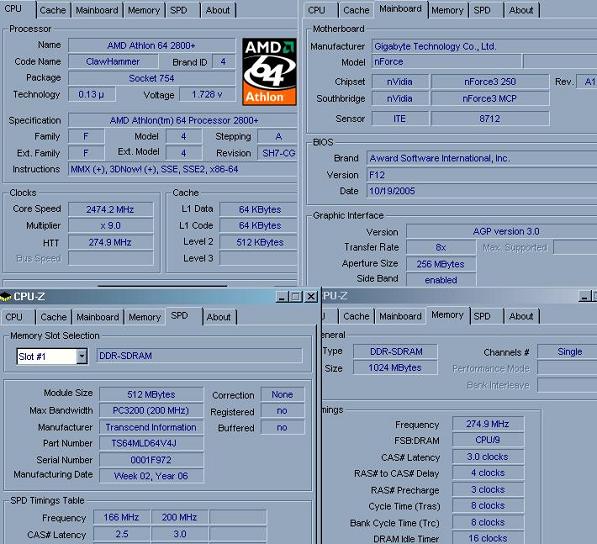Click the Core Speed 2474.2 MHz field
Viewport: 597px width, 544px height.
pos(110,209)
